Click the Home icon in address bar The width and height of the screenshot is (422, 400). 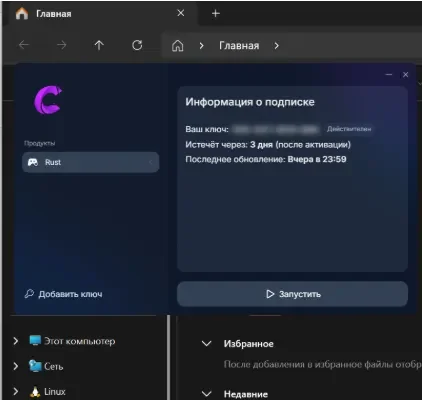pyautogui.click(x=177, y=46)
